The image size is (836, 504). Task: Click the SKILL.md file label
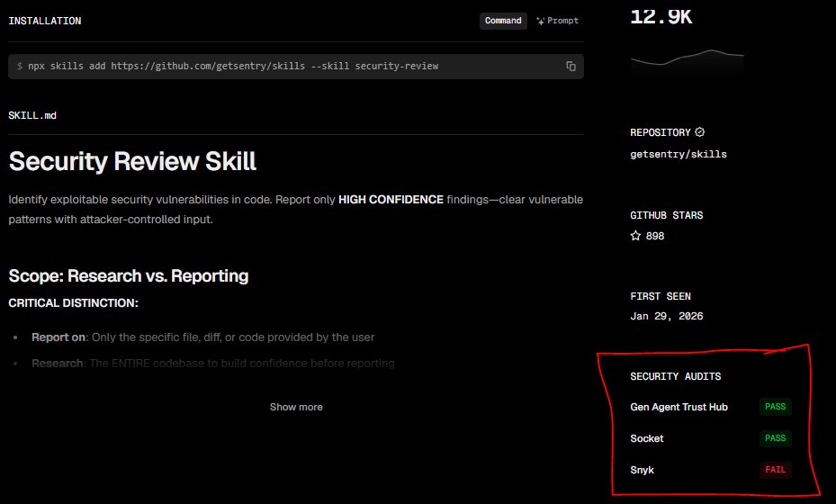click(32, 115)
